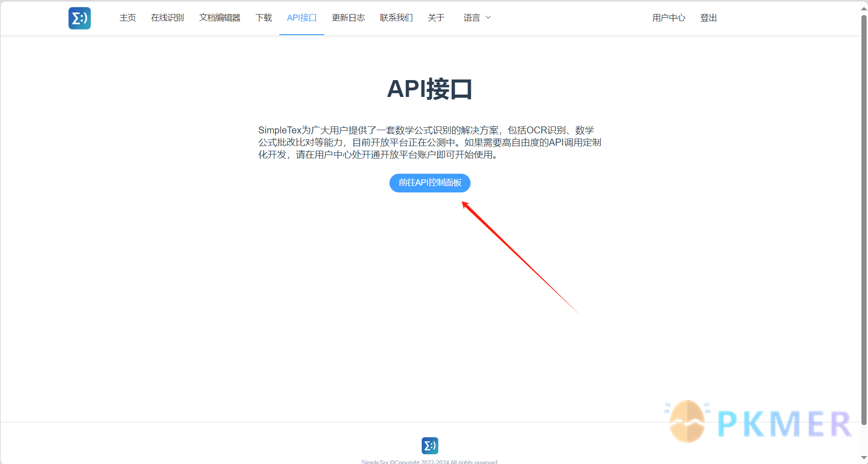Click the API接口 page heading
The image size is (868, 464).
point(430,88)
